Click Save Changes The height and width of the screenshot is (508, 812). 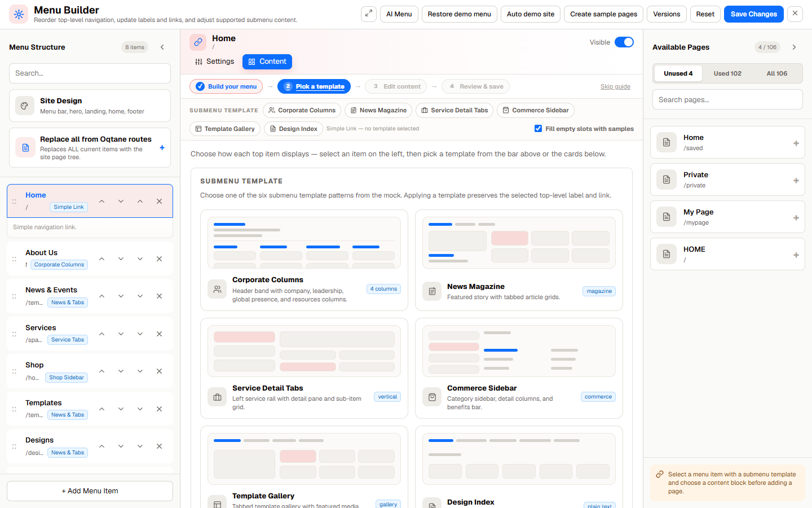coord(754,14)
